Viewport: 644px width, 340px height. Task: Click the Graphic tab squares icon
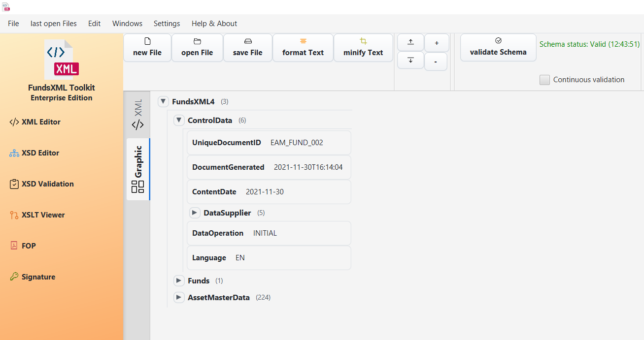(138, 186)
